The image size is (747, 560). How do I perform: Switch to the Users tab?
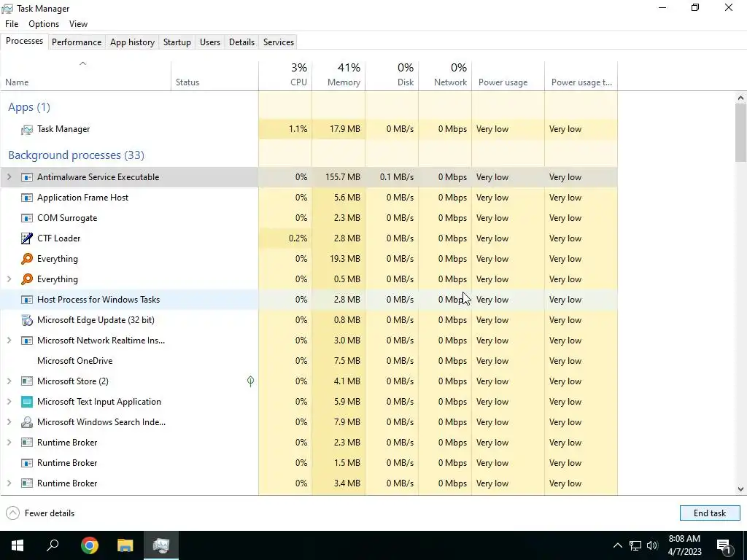tap(210, 42)
